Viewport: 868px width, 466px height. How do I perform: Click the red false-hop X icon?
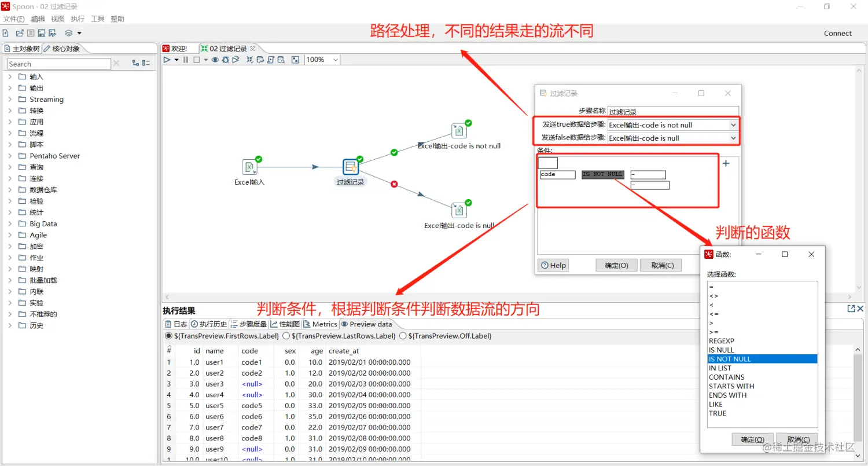click(394, 184)
